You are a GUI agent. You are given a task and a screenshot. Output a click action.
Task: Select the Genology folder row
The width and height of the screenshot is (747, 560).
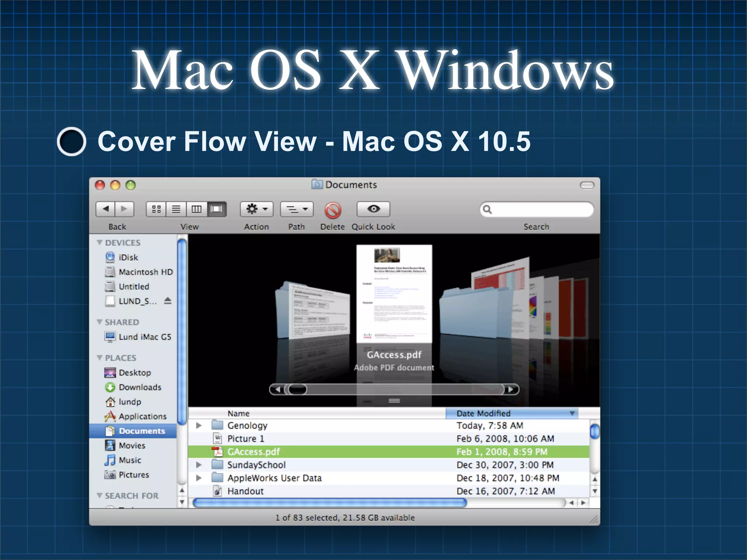click(389, 425)
